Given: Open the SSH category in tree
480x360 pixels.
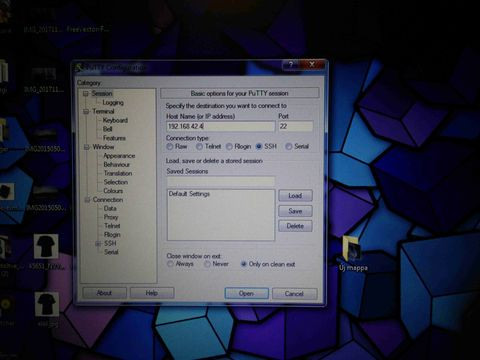Looking at the screenshot, I should [x=110, y=243].
